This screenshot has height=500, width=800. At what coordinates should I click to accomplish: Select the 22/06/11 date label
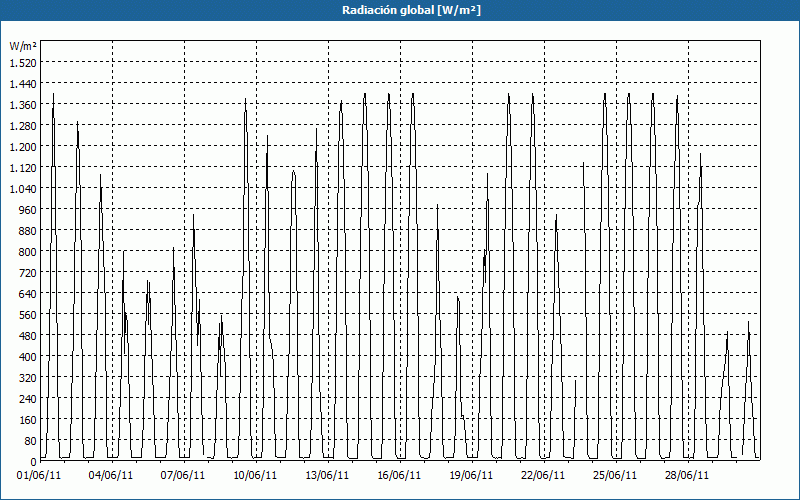point(543,475)
